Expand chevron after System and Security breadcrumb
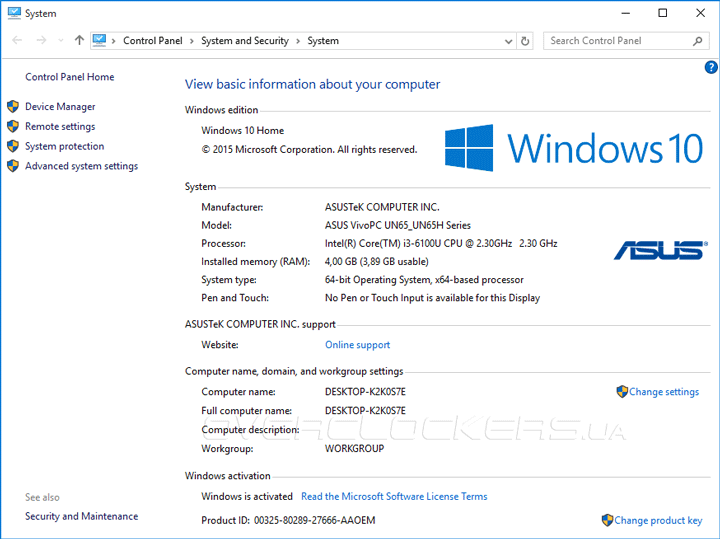Image resolution: width=720 pixels, height=539 pixels. 298,41
